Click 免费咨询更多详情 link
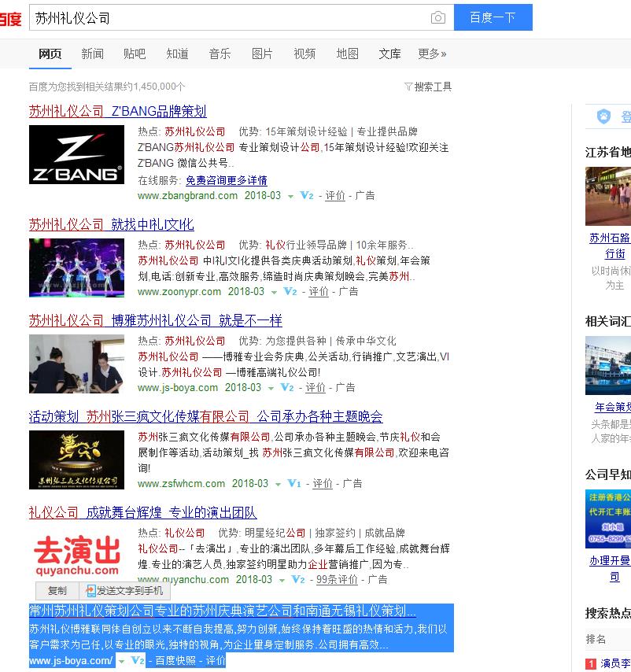The height and width of the screenshot is (672, 631). coord(227,180)
